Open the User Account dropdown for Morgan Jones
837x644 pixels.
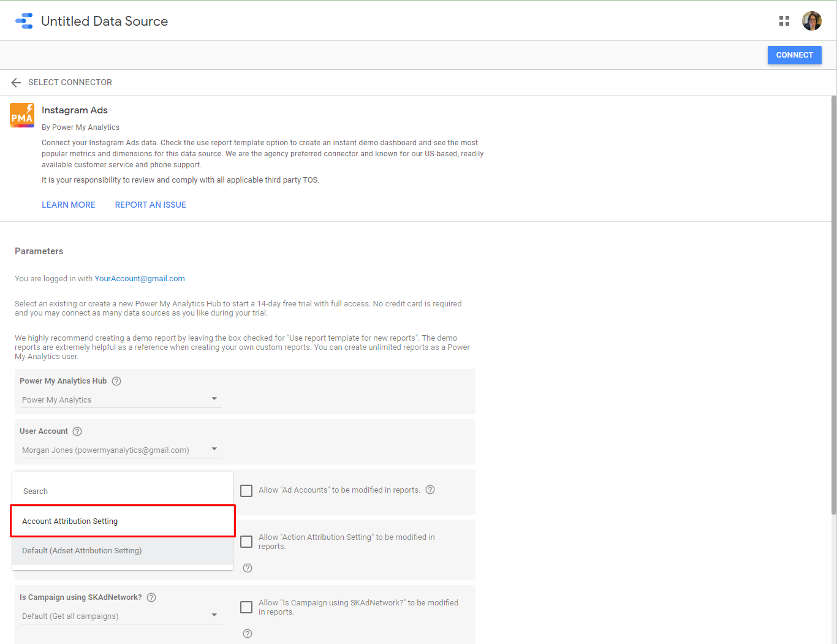(x=120, y=450)
